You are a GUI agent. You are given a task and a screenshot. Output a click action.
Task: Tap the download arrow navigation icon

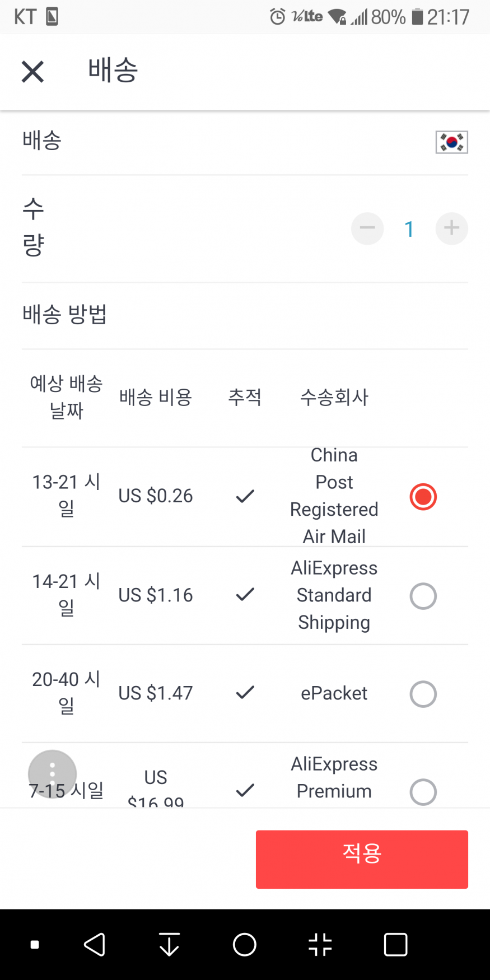169,945
